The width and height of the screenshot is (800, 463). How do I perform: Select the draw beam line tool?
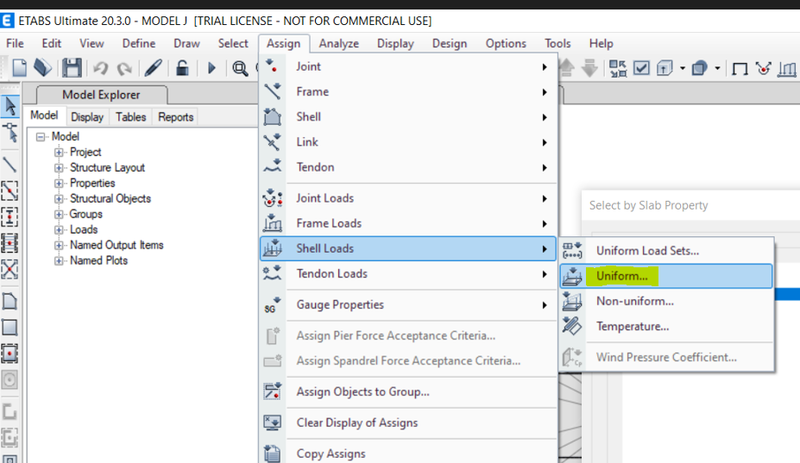point(10,164)
